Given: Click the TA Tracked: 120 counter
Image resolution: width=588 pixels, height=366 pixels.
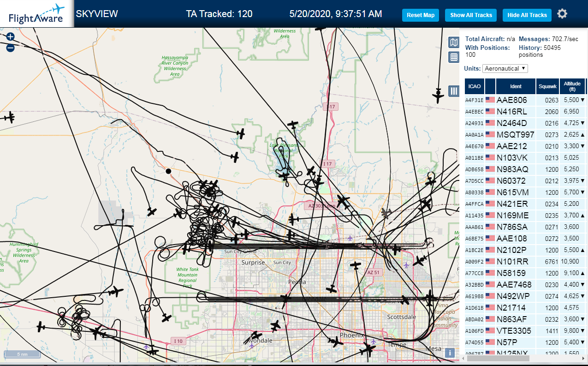Looking at the screenshot, I should (x=219, y=14).
